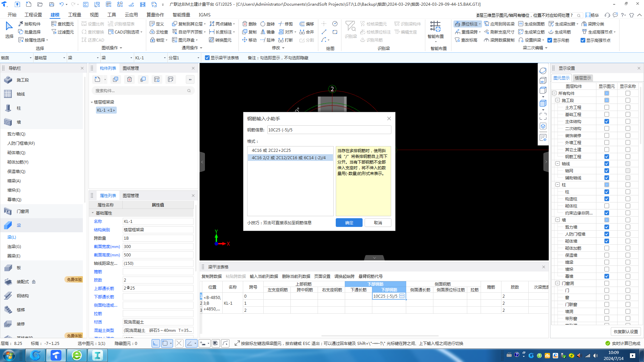Switch to the 图层管理 tab

[x=130, y=195]
